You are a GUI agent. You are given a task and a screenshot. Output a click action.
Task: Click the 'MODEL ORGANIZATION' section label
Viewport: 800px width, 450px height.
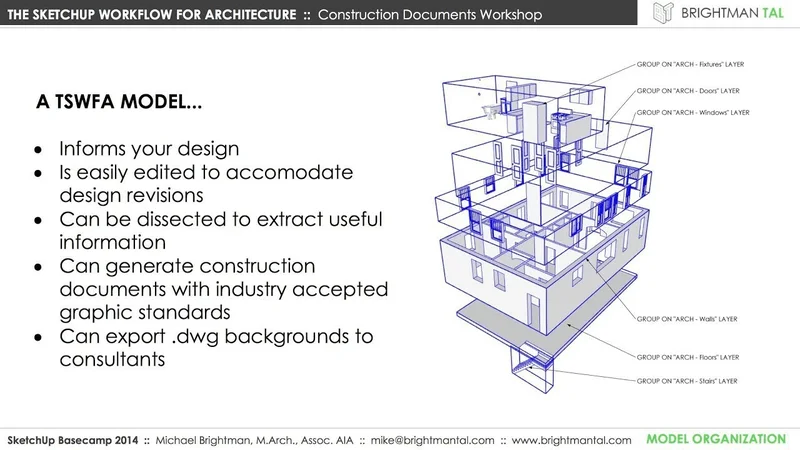coord(716,439)
